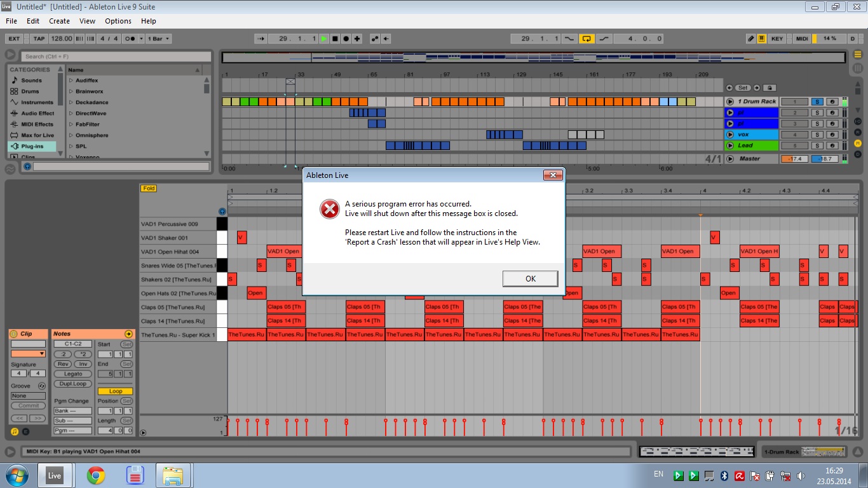The width and height of the screenshot is (868, 488).
Task: Open the Options menu
Action: click(118, 21)
